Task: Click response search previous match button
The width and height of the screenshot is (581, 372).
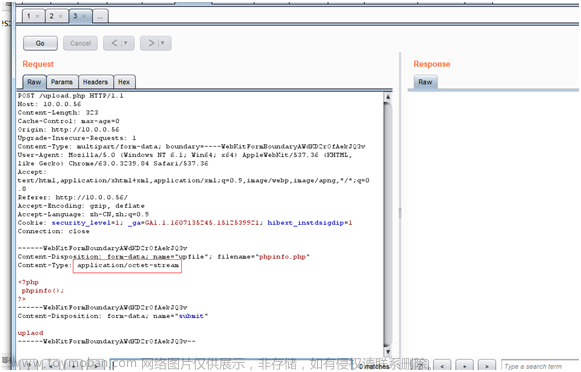Action: tap(442, 366)
